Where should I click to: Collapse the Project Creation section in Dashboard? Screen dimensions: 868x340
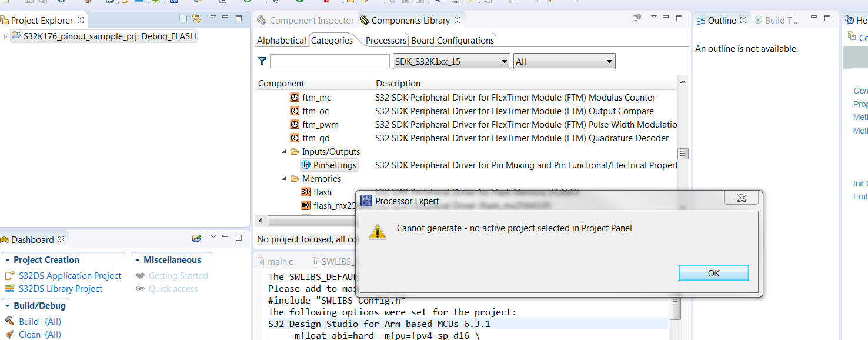click(x=7, y=260)
